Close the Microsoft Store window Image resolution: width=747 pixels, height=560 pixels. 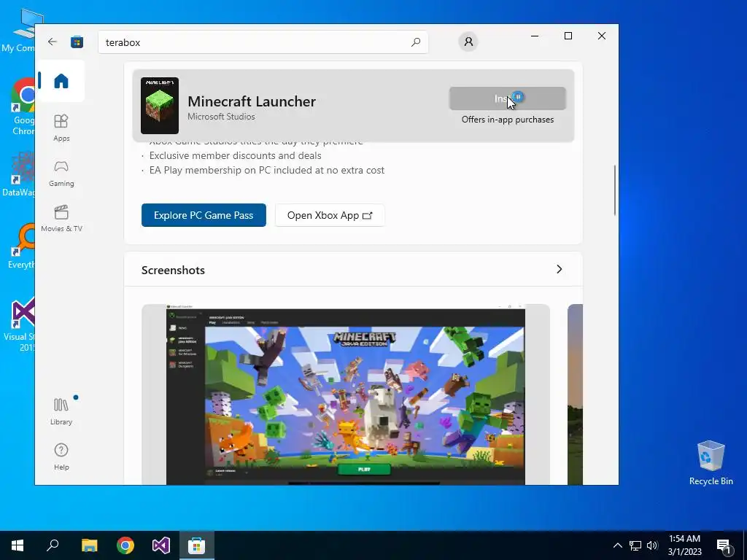point(602,36)
